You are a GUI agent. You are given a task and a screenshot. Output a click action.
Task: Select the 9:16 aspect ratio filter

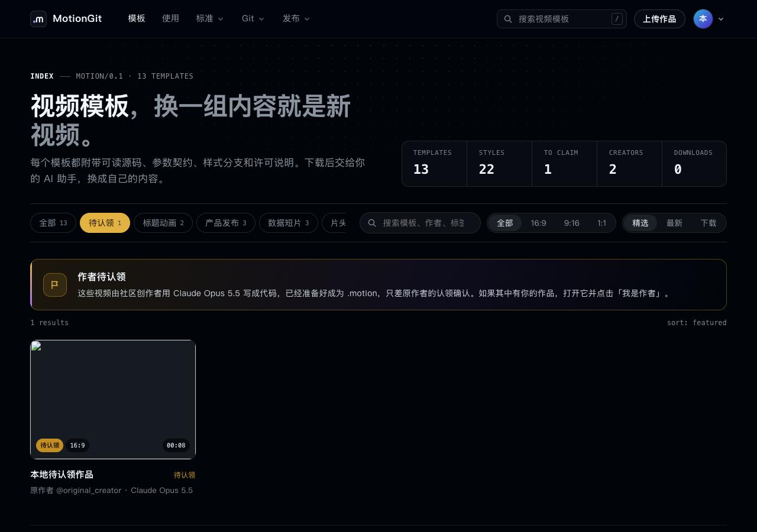coord(571,223)
